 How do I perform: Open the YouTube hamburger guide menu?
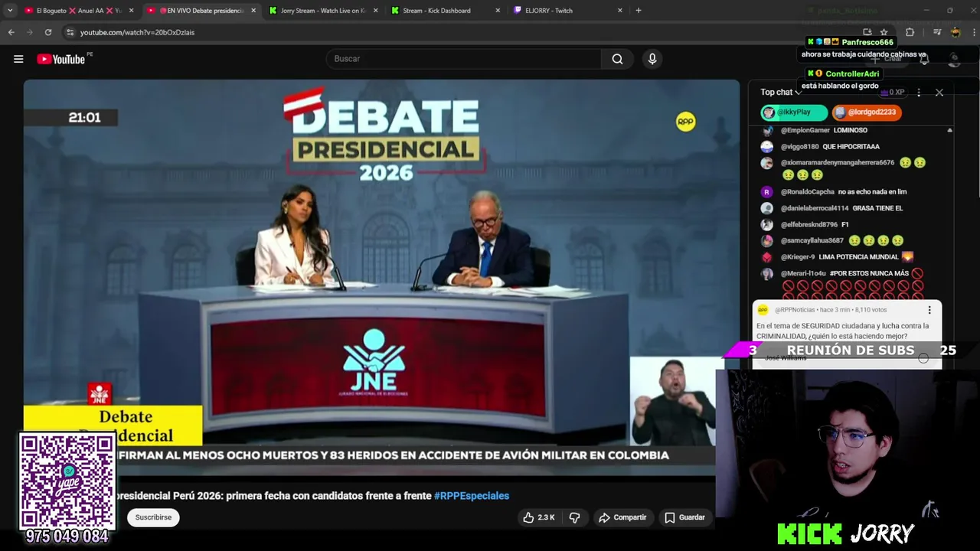(x=18, y=59)
